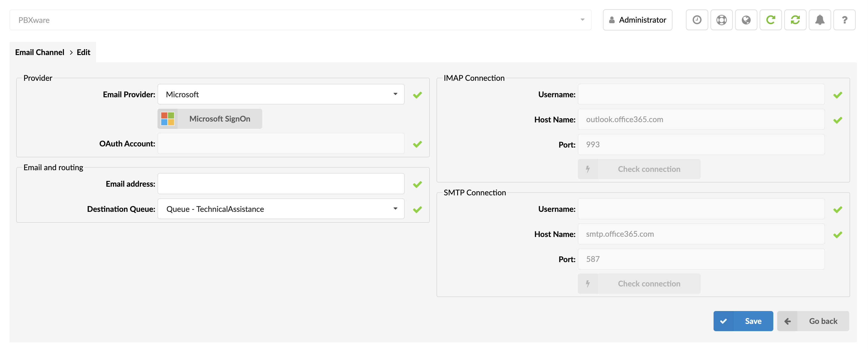Image resolution: width=868 pixels, height=351 pixels.
Task: Click the Email Channel breadcrumb link
Action: click(x=39, y=51)
